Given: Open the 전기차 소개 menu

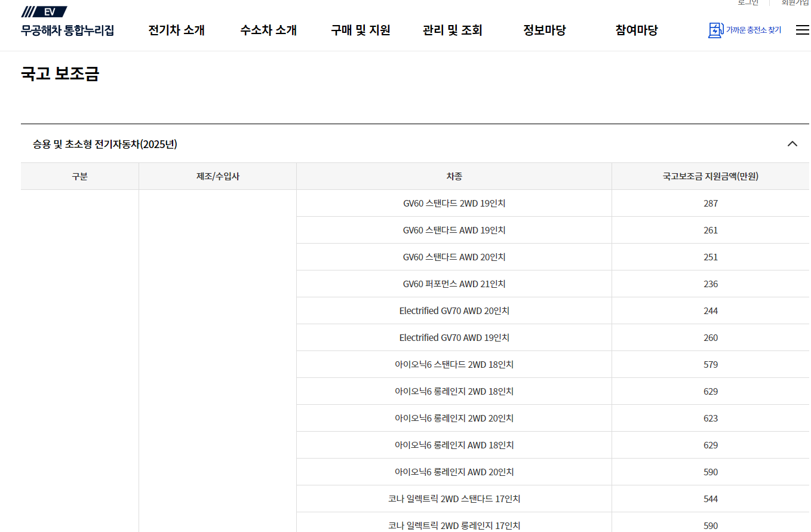Looking at the screenshot, I should [x=177, y=30].
